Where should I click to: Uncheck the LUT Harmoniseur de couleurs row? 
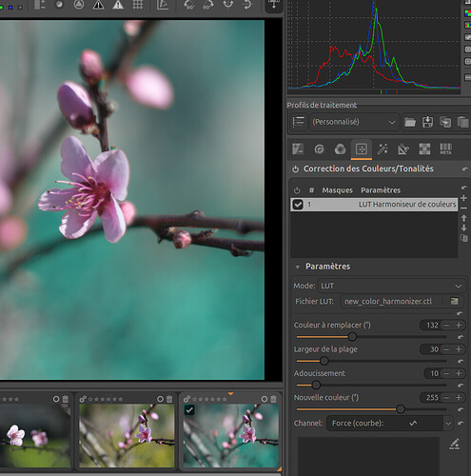[298, 205]
